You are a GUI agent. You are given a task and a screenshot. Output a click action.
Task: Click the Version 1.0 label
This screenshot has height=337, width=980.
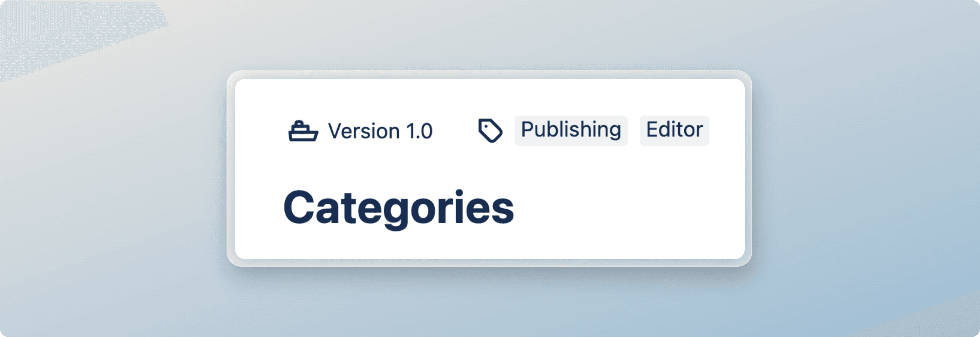tap(380, 131)
